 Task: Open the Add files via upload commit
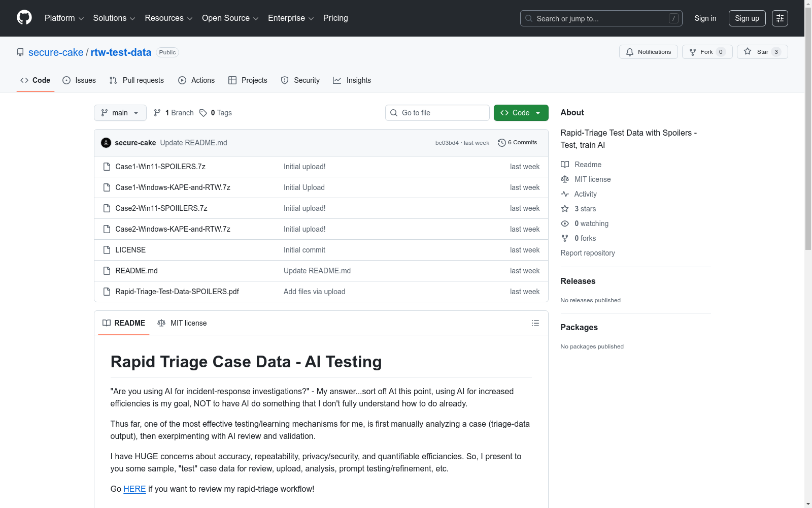315,292
